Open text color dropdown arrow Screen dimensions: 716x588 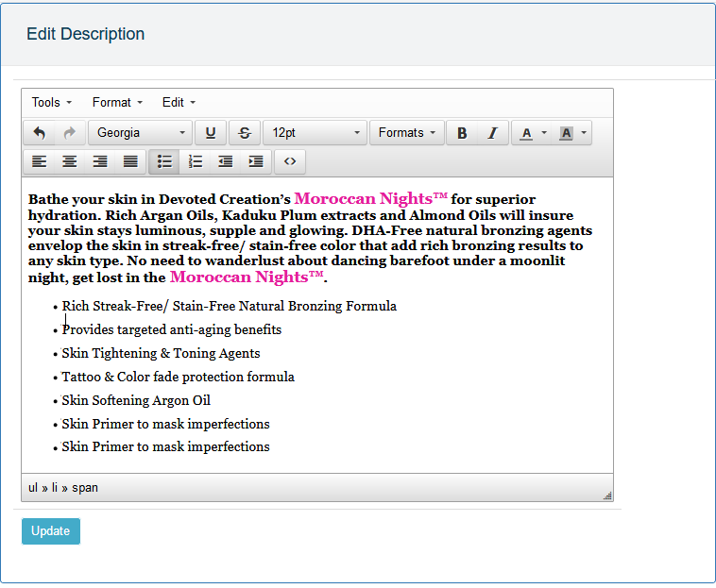click(544, 133)
